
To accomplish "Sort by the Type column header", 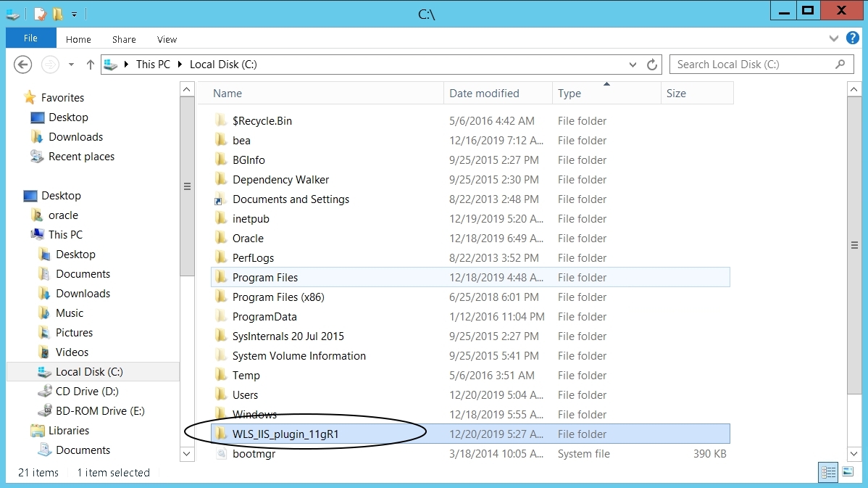I will [606, 93].
